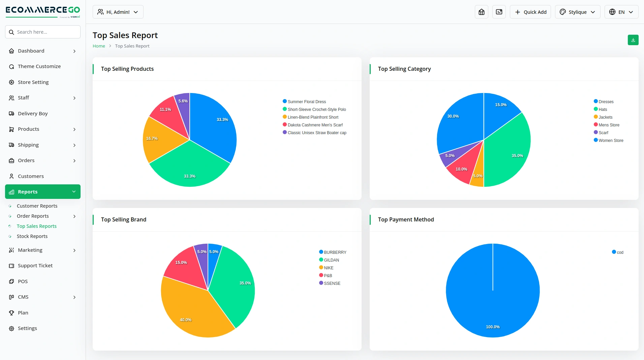
Task: Click the Quick Add button
Action: tap(530, 12)
